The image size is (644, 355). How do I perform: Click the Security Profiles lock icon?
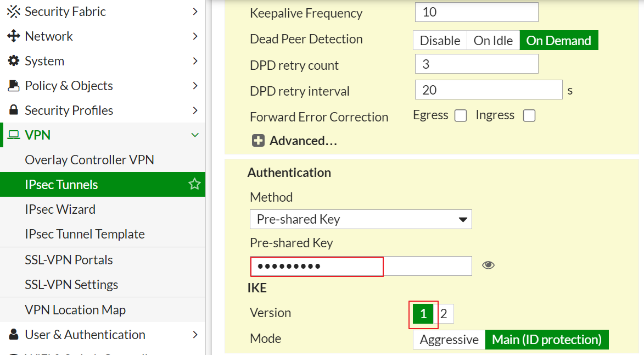(x=13, y=110)
